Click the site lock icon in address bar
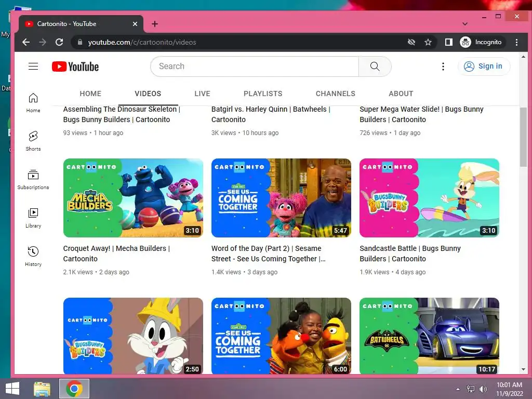532x399 pixels. click(x=80, y=42)
